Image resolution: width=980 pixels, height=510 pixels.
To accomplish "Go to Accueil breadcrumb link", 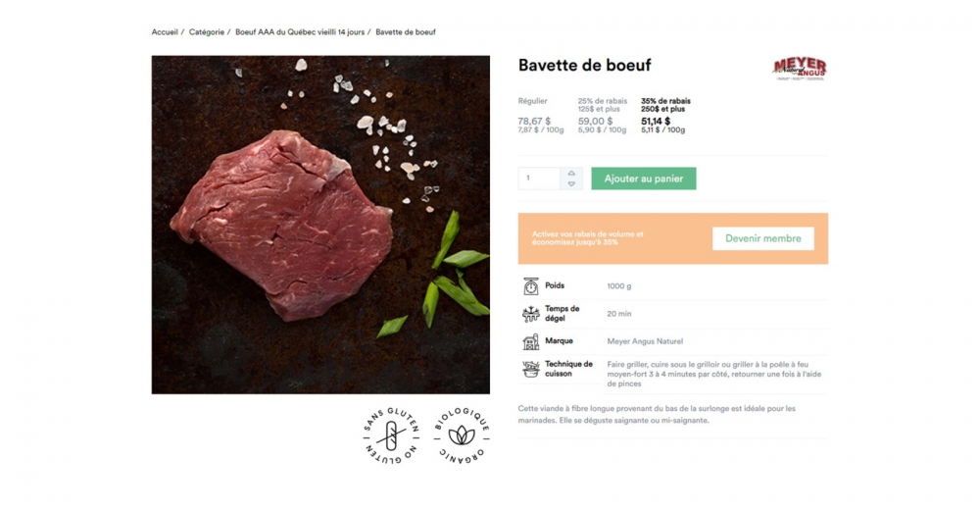I will click(x=165, y=32).
